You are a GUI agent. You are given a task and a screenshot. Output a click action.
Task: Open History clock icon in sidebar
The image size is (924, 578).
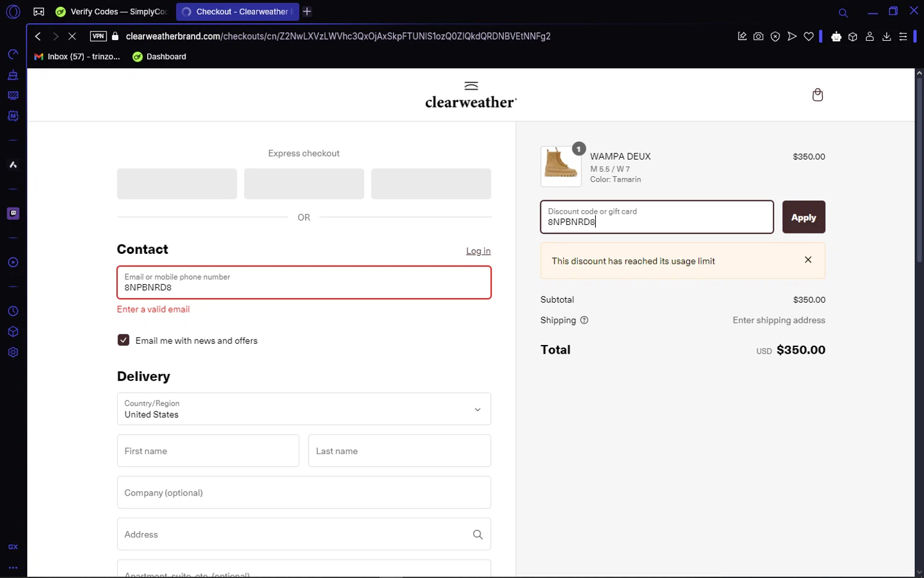tap(13, 311)
